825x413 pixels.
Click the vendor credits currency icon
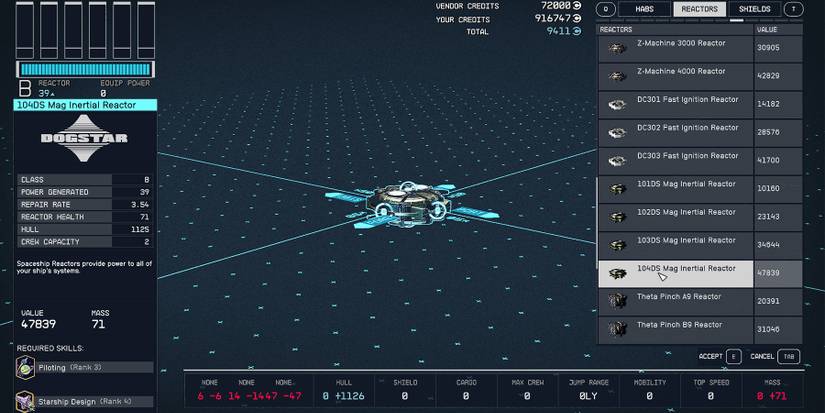[x=577, y=6]
